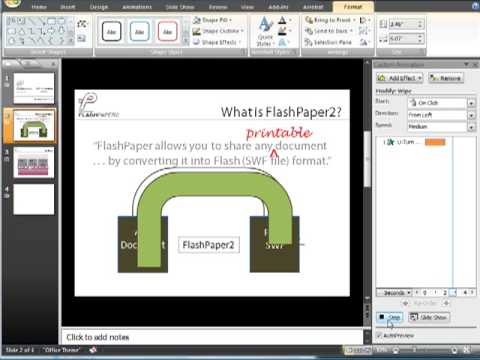Select the red outlined shape style
The width and height of the screenshot is (480, 360).
167,32
